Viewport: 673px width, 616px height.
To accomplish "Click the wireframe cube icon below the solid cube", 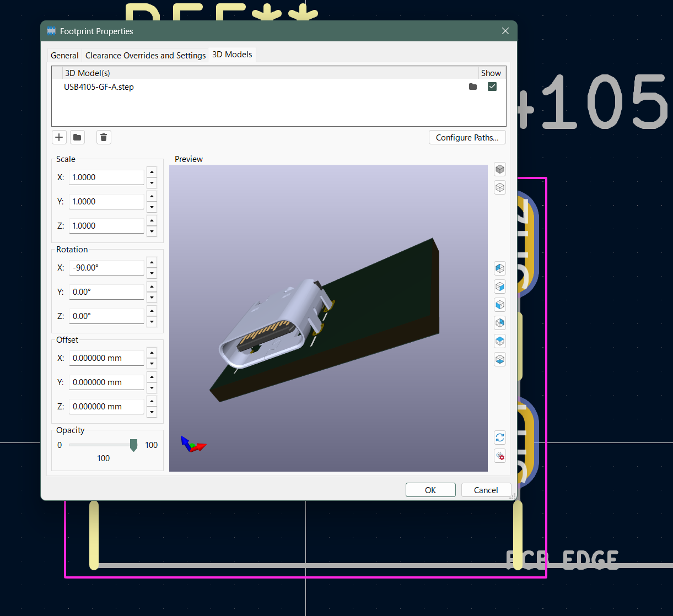I will click(x=500, y=187).
